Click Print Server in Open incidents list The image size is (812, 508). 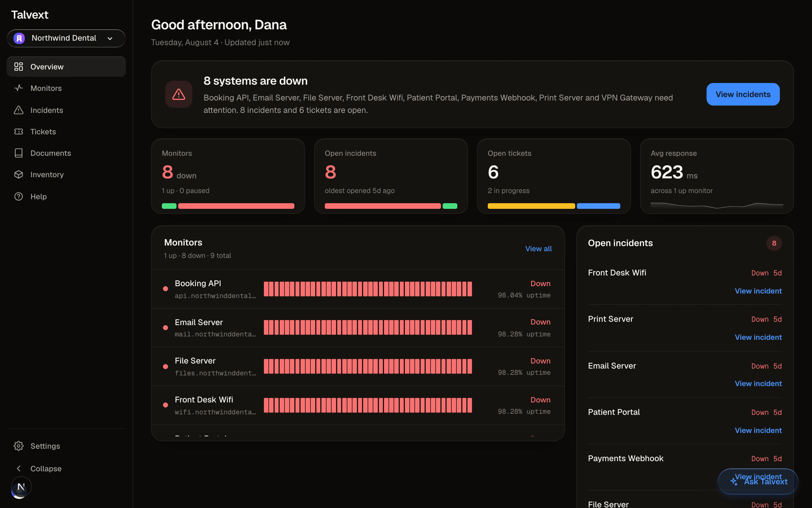(610, 319)
